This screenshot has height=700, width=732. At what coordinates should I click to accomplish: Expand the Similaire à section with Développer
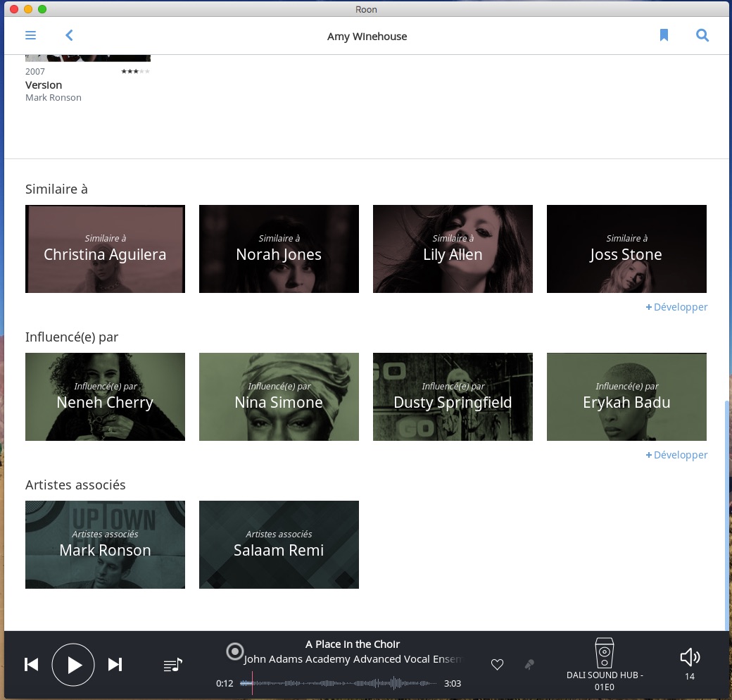(676, 307)
